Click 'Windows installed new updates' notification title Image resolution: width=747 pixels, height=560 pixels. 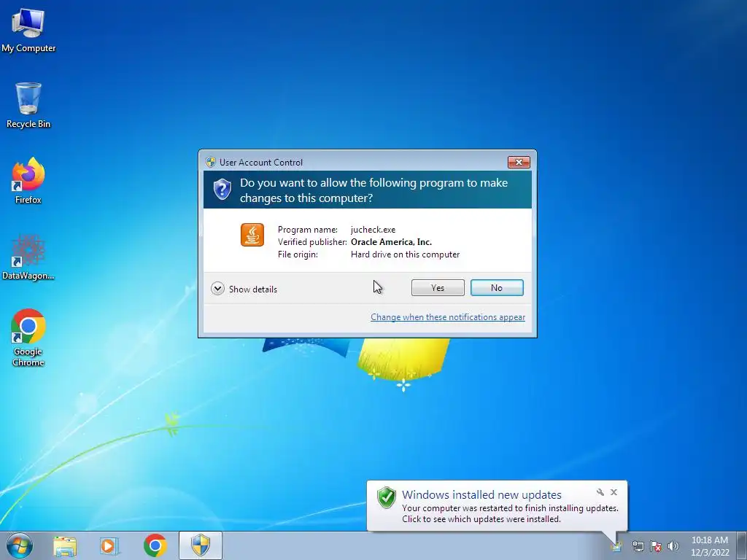(481, 495)
